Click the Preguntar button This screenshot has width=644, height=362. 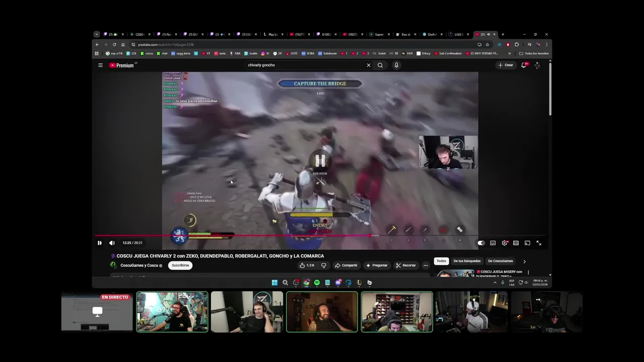click(x=377, y=265)
